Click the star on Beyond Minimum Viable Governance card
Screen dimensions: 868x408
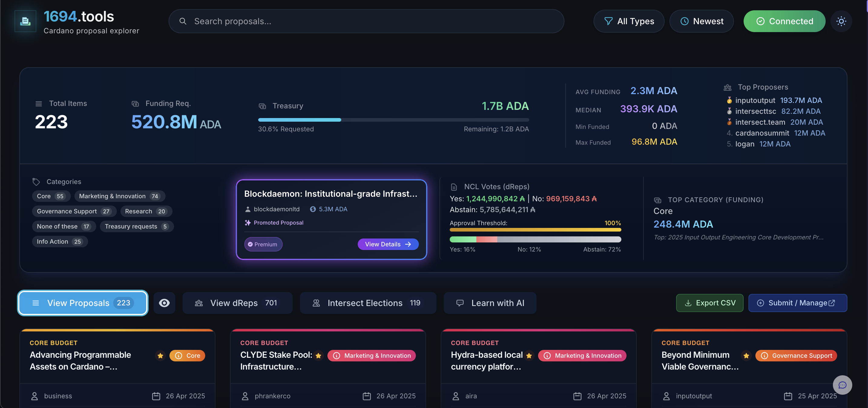(746, 355)
